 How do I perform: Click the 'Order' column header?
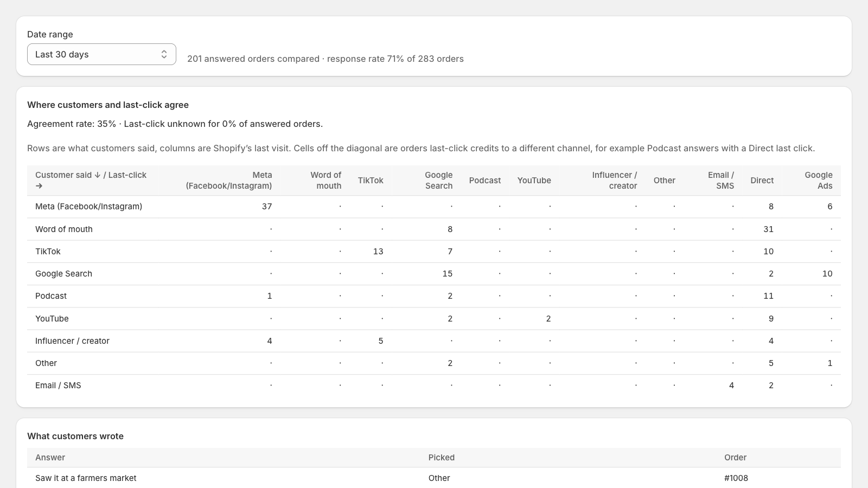[735, 458]
